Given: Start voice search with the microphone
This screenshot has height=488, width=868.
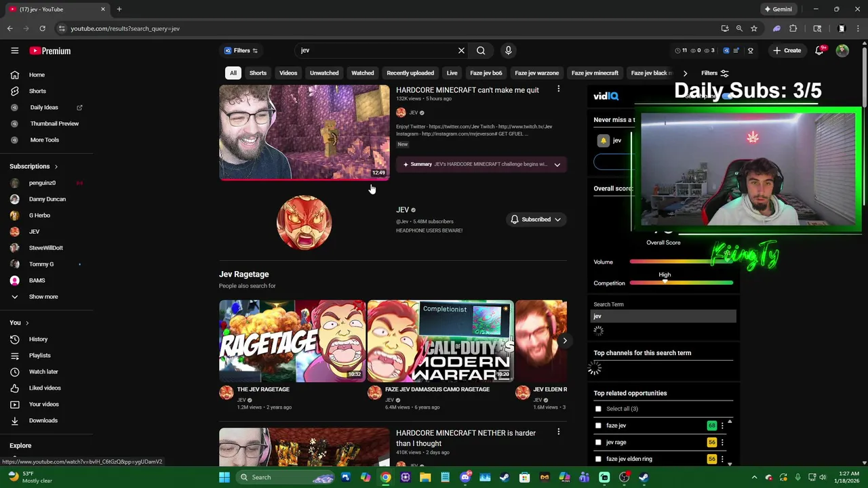Looking at the screenshot, I should pyautogui.click(x=508, y=51).
